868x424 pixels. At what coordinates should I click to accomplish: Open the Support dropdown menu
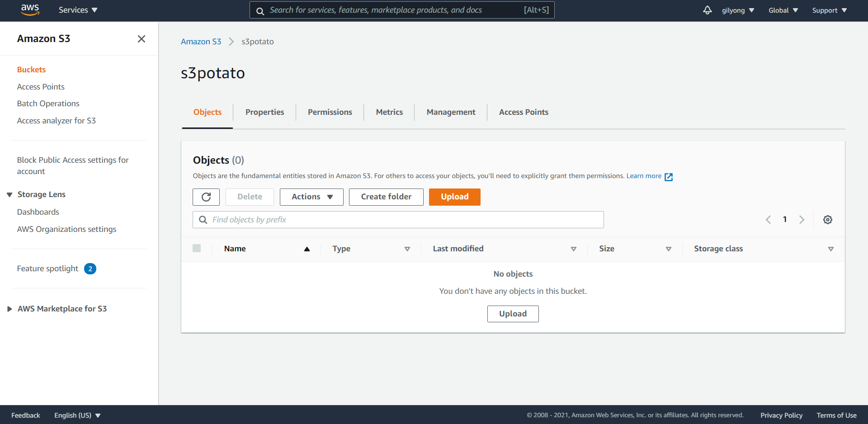click(x=829, y=10)
